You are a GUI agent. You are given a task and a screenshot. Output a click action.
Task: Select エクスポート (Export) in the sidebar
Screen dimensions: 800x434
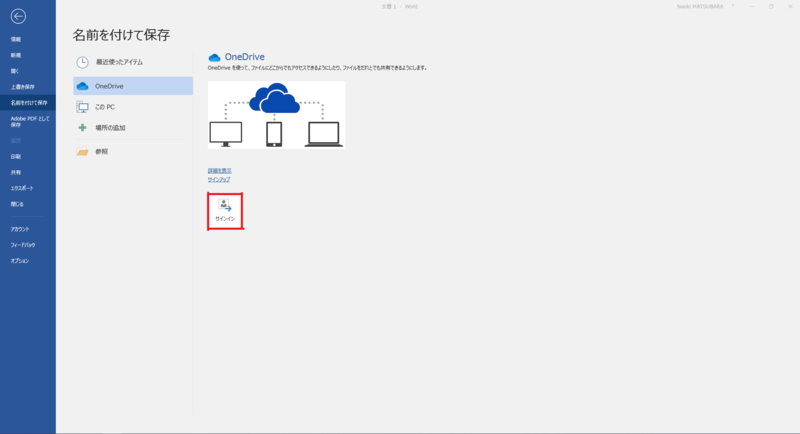(x=22, y=188)
